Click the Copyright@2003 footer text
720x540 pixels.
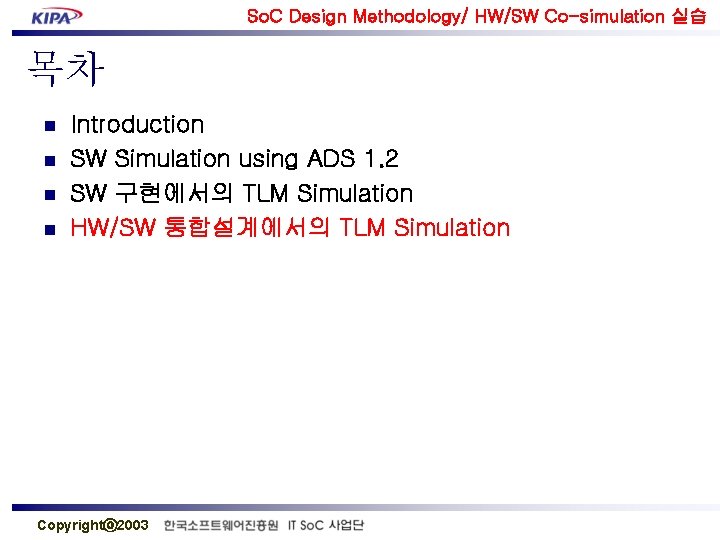[x=93, y=525]
